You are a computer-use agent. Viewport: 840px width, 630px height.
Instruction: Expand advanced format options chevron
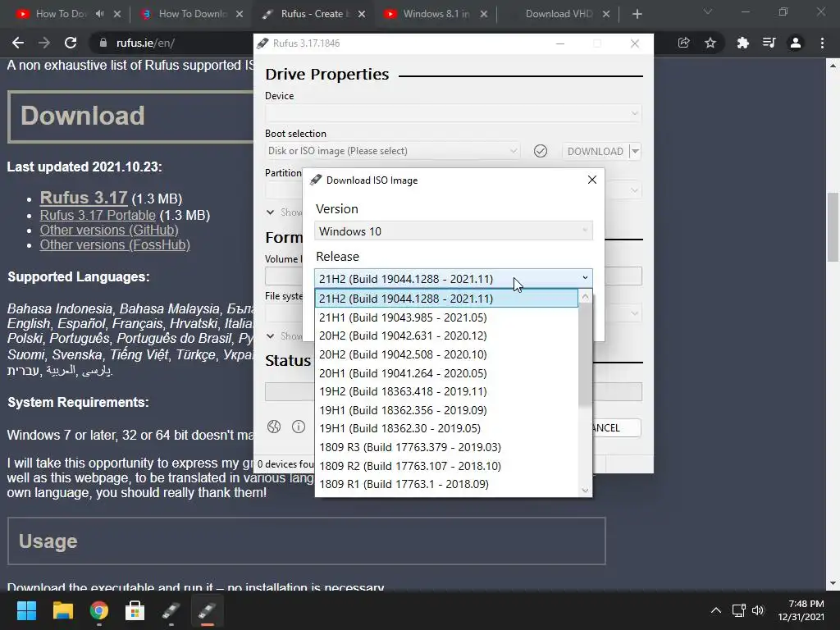click(x=271, y=336)
